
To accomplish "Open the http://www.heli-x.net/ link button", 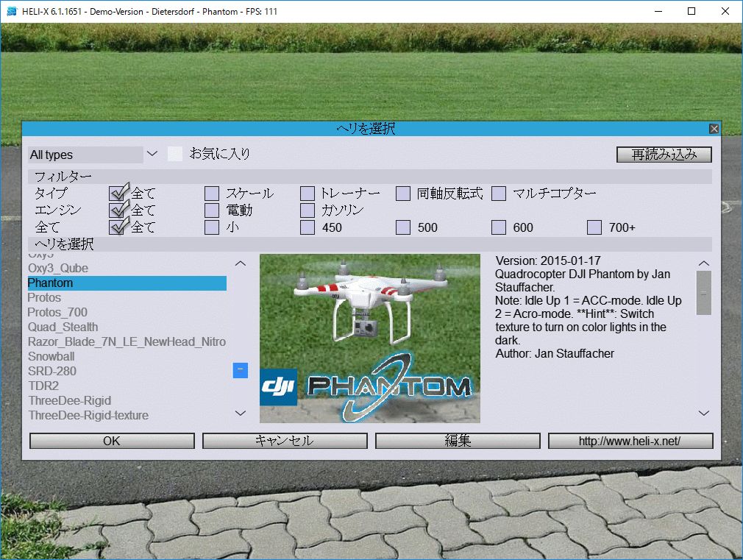I will pyautogui.click(x=630, y=441).
